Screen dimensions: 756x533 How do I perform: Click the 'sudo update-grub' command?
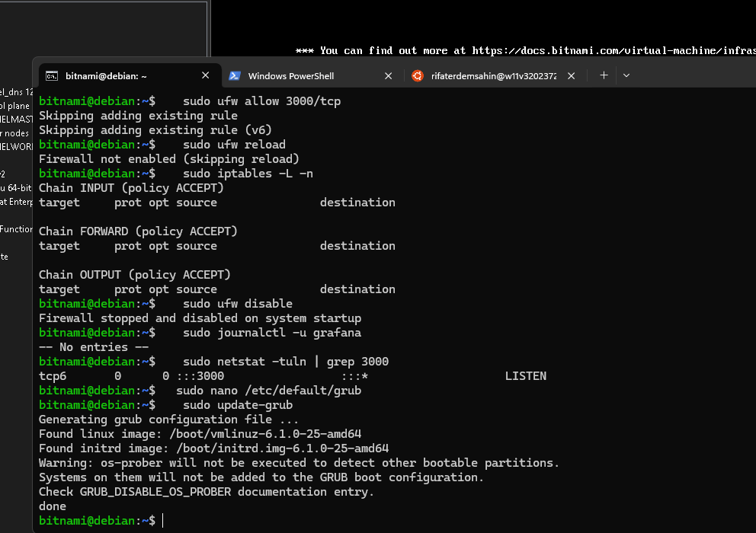coord(238,405)
